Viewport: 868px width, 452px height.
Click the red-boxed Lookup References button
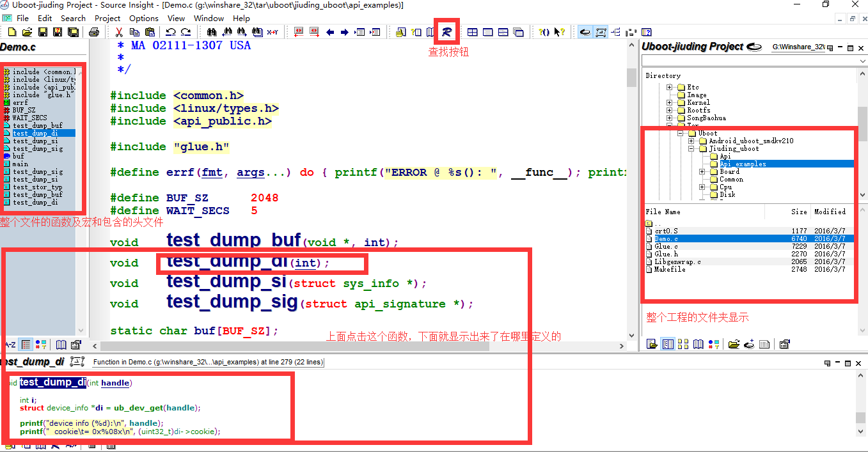point(446,32)
